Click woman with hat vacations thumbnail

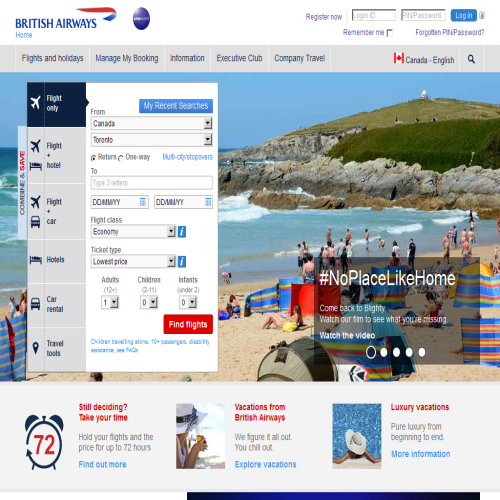coord(200,436)
